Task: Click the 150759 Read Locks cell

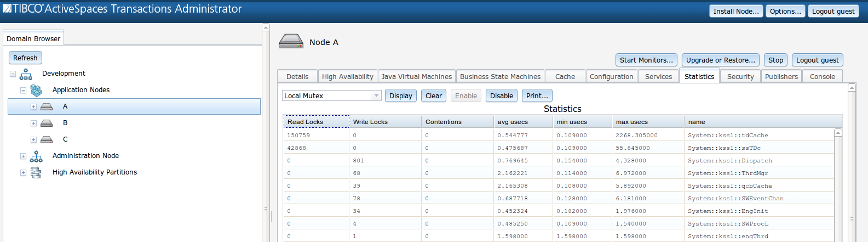Action: [316, 135]
